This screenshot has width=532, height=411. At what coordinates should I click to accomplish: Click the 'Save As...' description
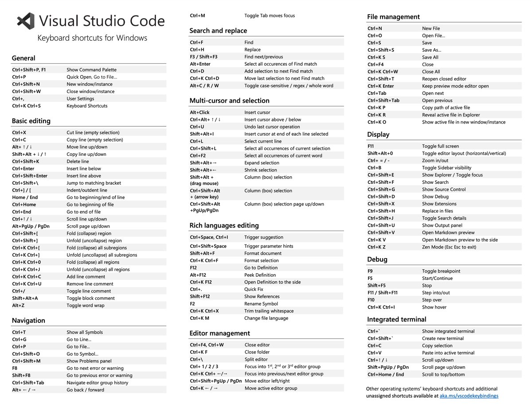point(431,50)
